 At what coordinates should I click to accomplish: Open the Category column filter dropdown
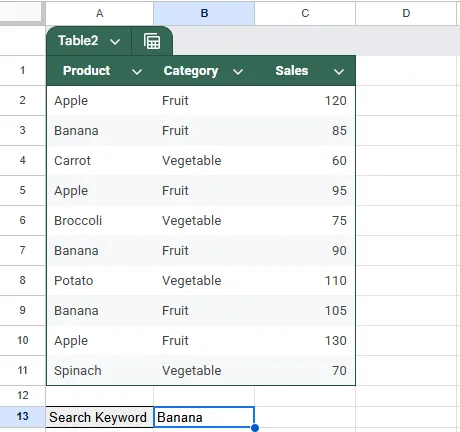(x=238, y=71)
